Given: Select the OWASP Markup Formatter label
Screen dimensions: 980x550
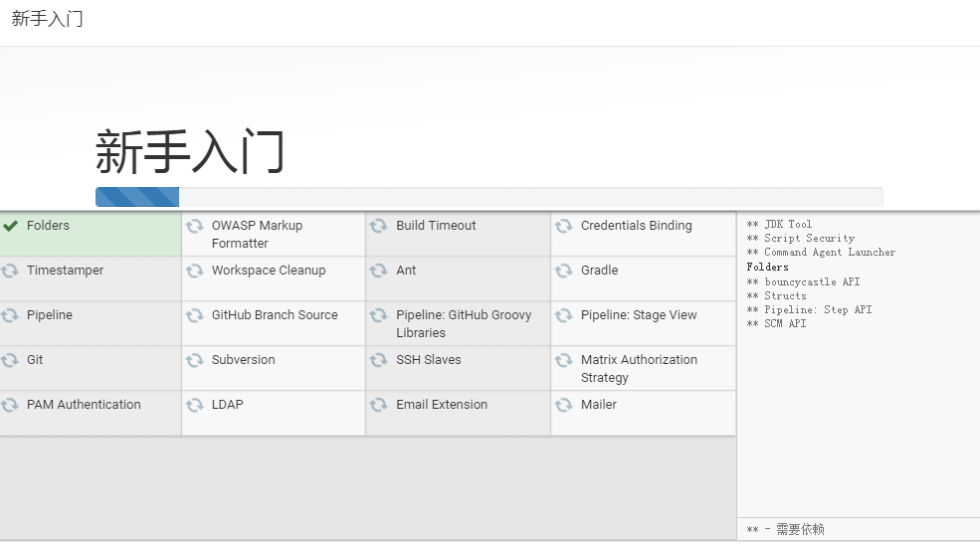Looking at the screenshot, I should click(257, 235).
